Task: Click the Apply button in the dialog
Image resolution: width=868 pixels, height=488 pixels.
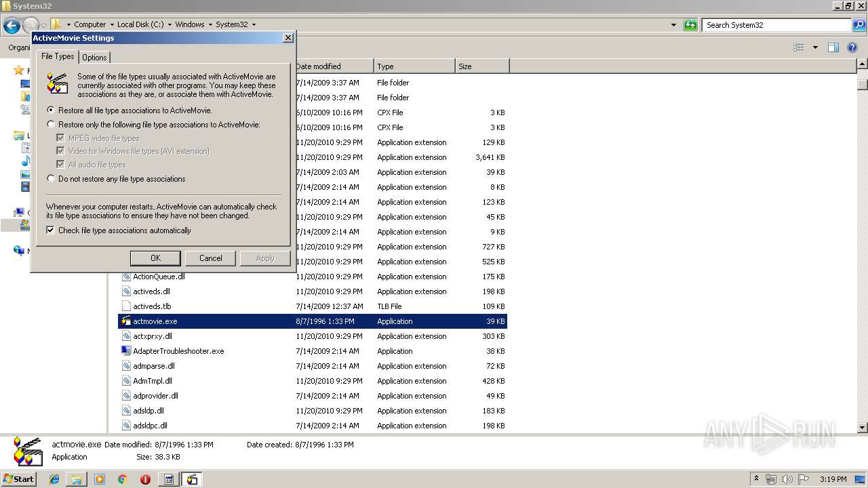Action: click(x=265, y=258)
